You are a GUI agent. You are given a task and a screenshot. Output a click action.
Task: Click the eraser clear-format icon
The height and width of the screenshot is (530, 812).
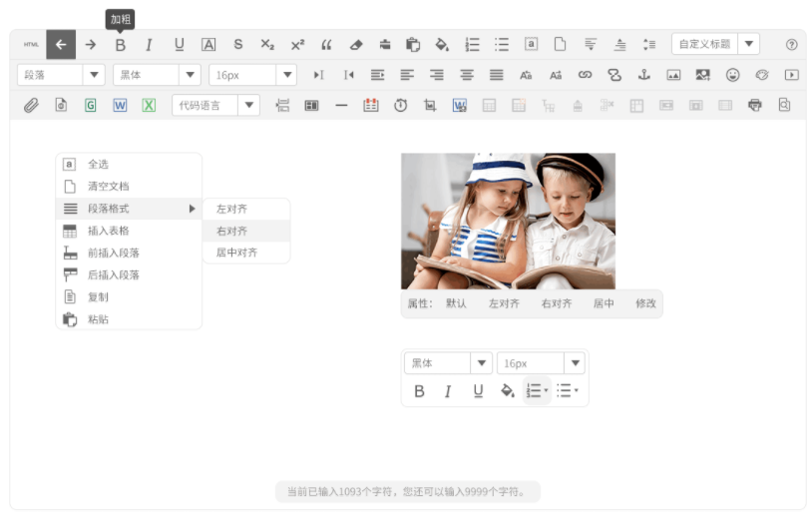click(356, 45)
